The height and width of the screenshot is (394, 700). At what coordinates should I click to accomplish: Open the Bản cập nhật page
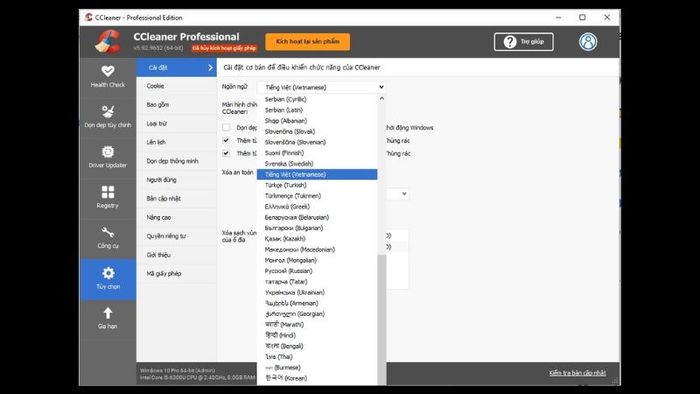(176, 199)
